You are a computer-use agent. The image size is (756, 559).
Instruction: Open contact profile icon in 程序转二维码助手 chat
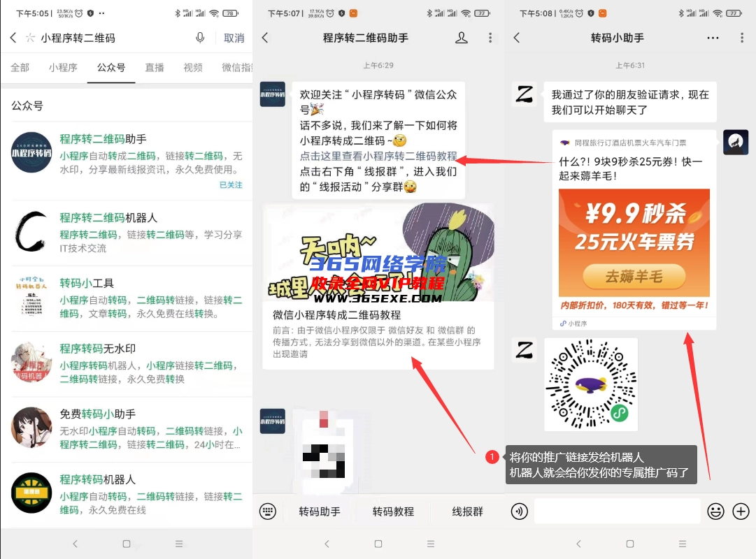click(462, 38)
